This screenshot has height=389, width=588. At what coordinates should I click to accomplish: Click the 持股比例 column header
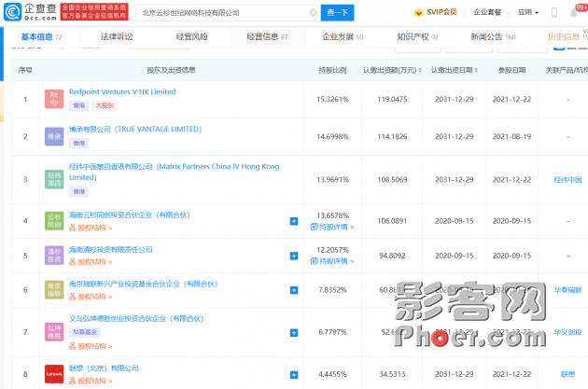click(x=332, y=70)
